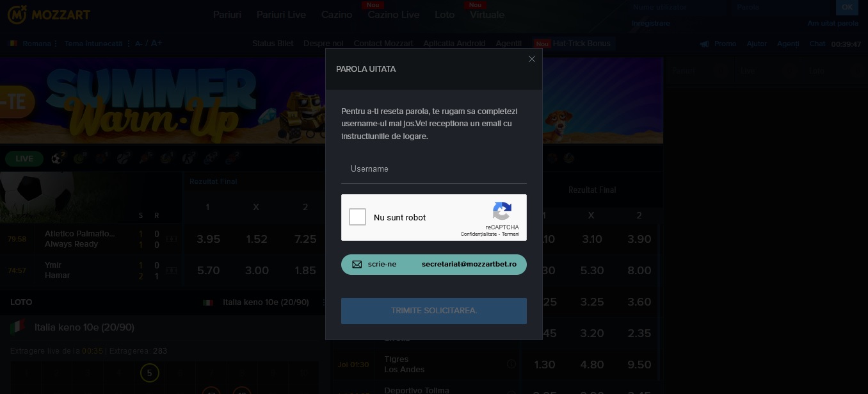
Task: Expand the Tema intunecată theme dropdown
Action: tap(96, 44)
